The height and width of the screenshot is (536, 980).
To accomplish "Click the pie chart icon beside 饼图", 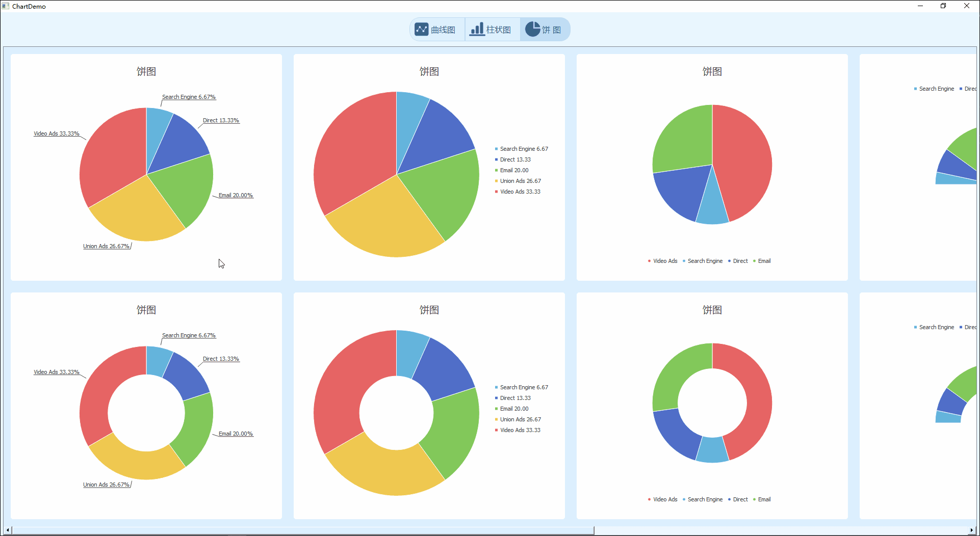I will pyautogui.click(x=532, y=30).
